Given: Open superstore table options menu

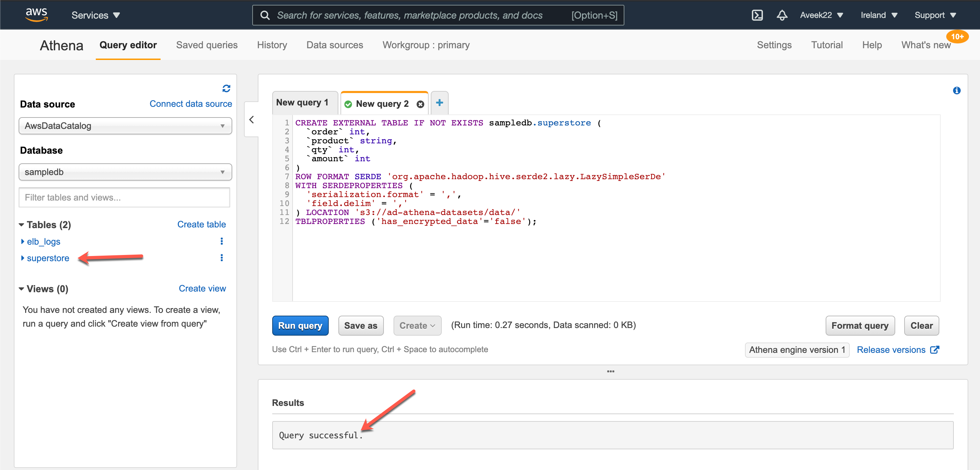Looking at the screenshot, I should 222,258.
